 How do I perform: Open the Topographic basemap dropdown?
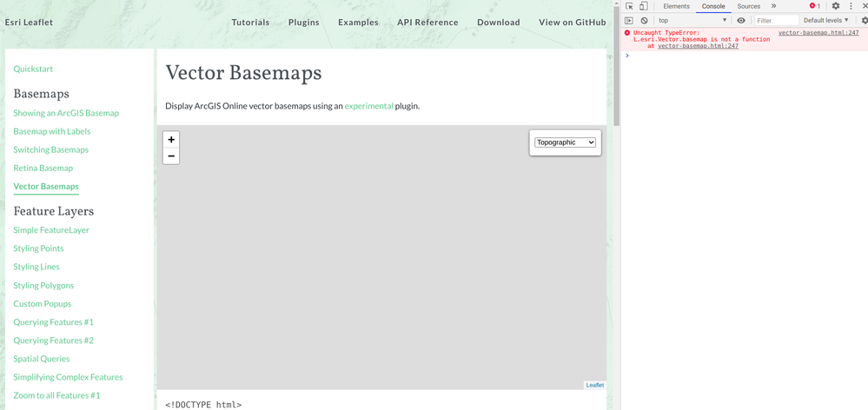click(565, 142)
